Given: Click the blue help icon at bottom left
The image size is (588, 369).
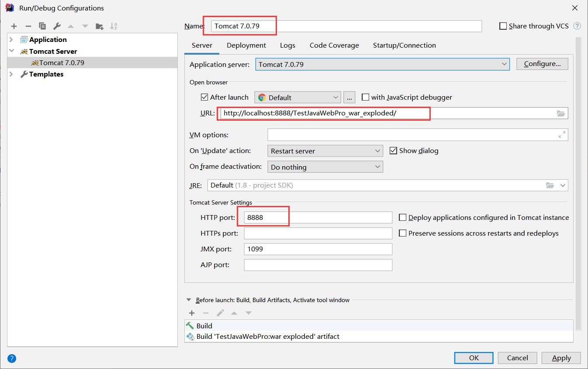Looking at the screenshot, I should click(x=12, y=359).
